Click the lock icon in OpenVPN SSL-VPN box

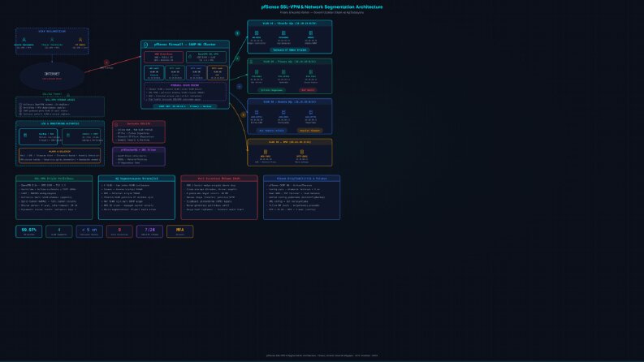(x=190, y=57)
